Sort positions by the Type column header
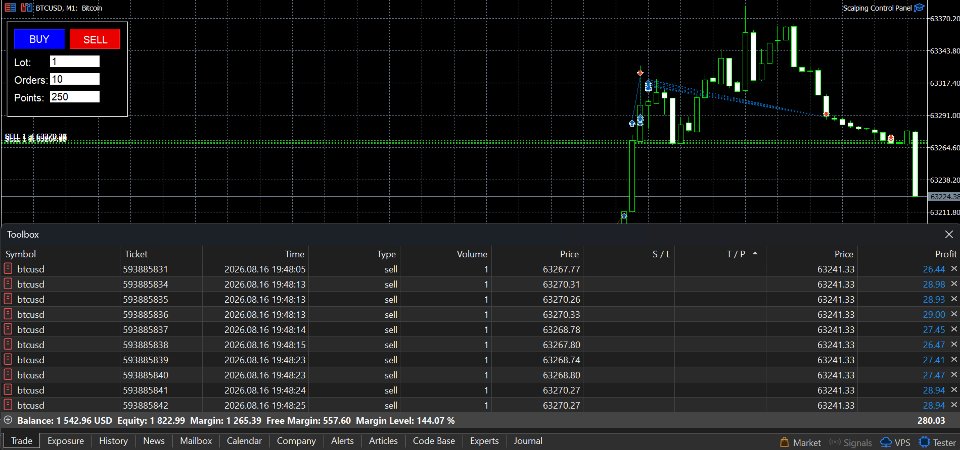The width and height of the screenshot is (960, 450). pyautogui.click(x=386, y=254)
